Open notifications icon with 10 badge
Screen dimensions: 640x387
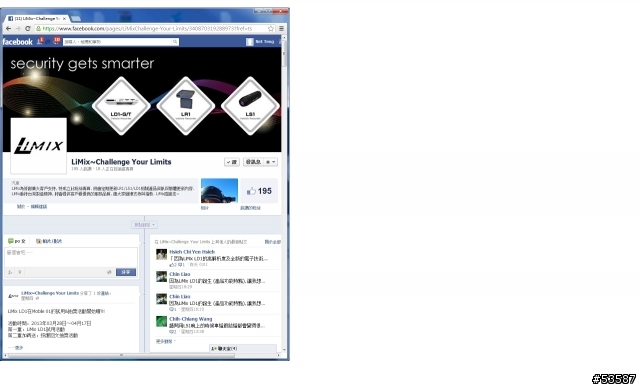(x=56, y=41)
